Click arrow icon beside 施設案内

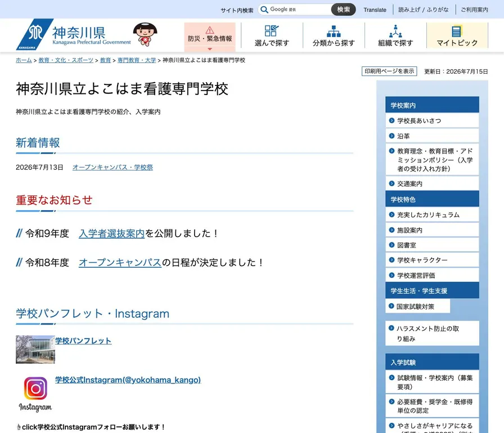point(391,230)
